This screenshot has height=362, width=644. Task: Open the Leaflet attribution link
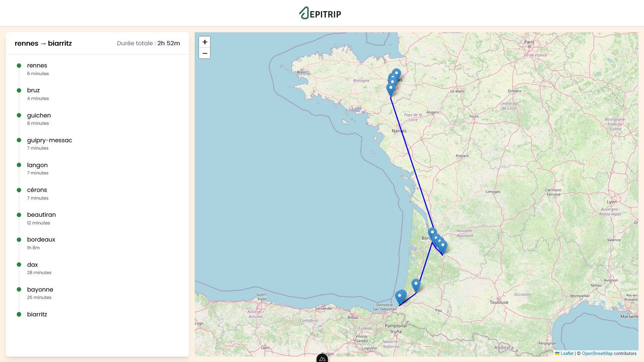pyautogui.click(x=567, y=353)
